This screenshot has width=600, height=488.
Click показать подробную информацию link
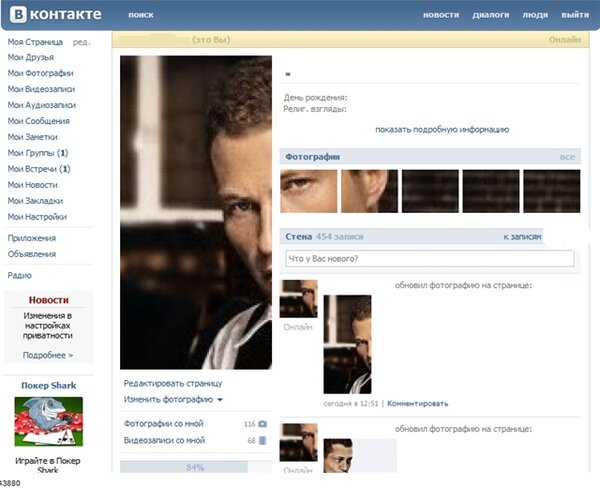(442, 130)
